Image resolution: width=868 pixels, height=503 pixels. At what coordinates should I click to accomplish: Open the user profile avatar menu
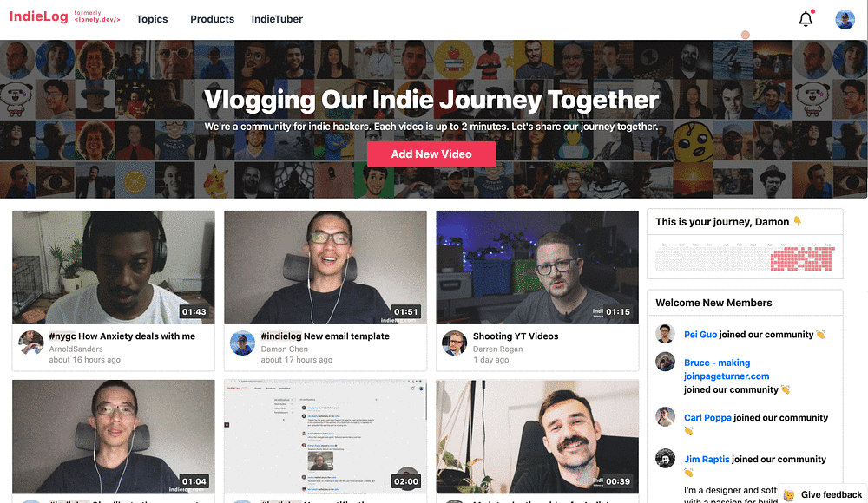tap(845, 19)
